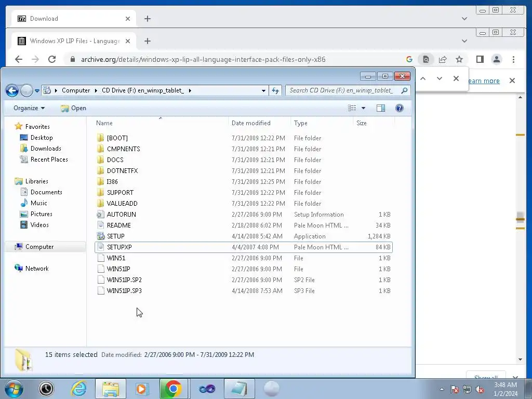
Task: Select the README HTML file
Action: tap(243, 225)
